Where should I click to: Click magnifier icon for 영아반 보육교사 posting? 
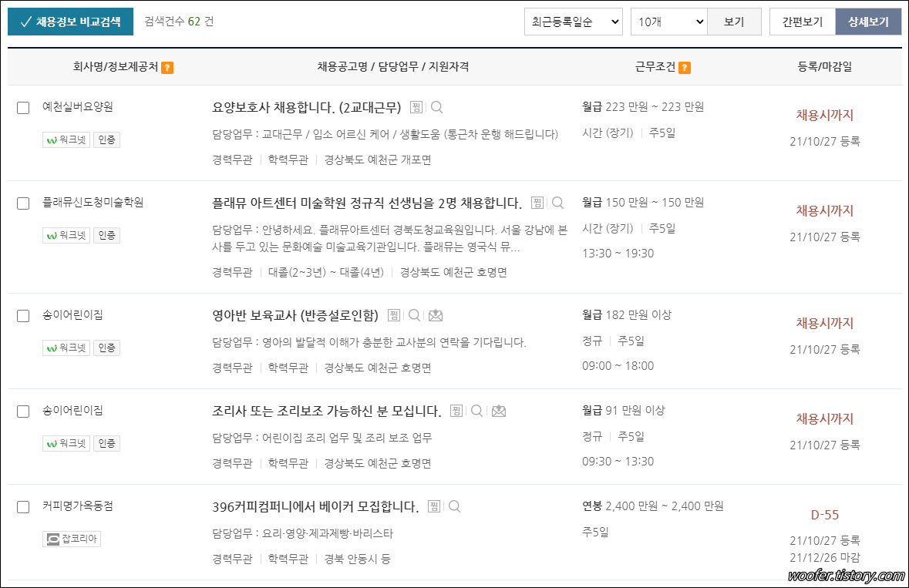click(x=415, y=315)
